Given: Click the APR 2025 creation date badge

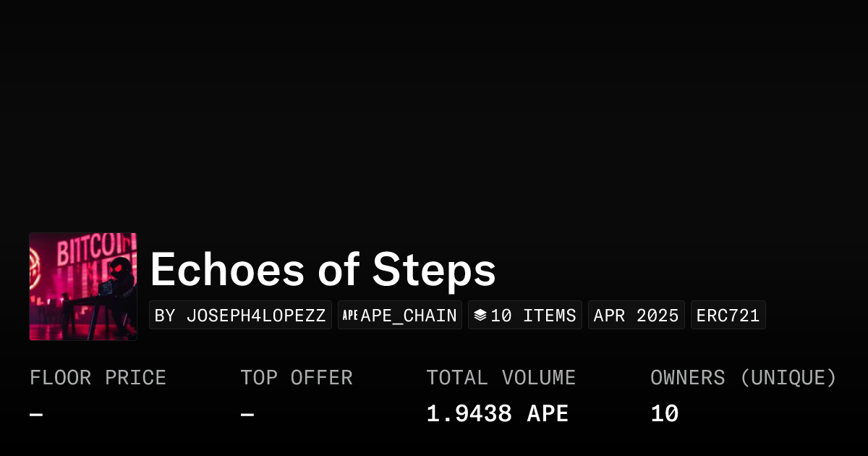Looking at the screenshot, I should pyautogui.click(x=636, y=316).
